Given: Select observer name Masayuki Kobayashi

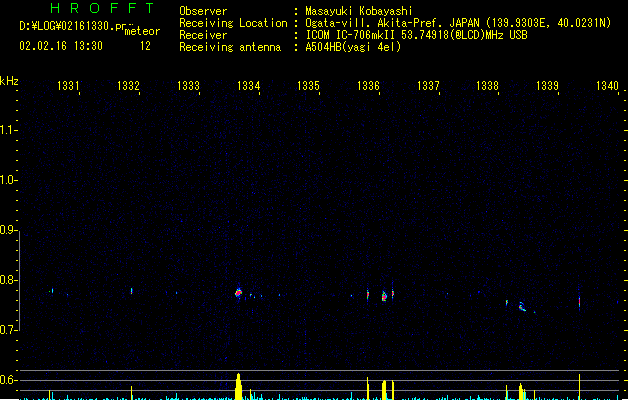Looking at the screenshot, I should (359, 11).
